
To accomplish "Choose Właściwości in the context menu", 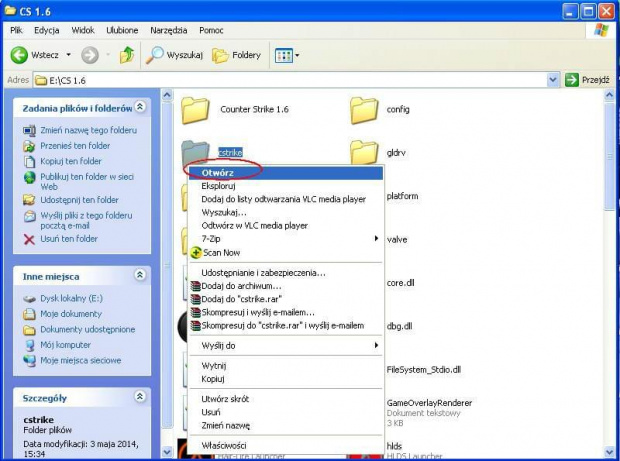I will click(x=285, y=446).
